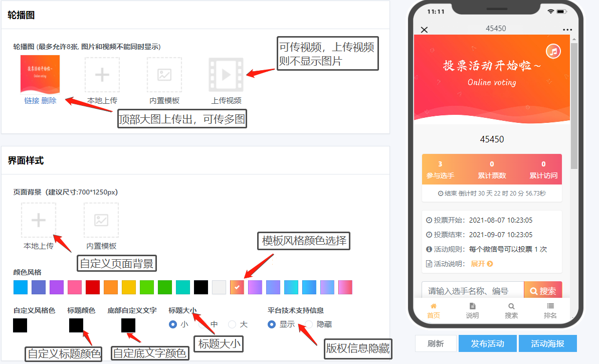Viewport: 599px width, 364px height.
Task: Open the three-dot menu in phone preview
Action: 567,30
